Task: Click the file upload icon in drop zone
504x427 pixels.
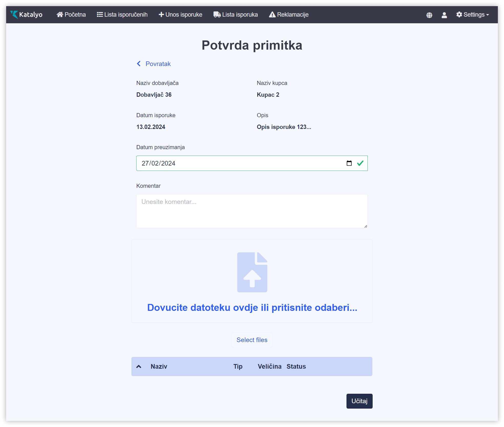Action: pyautogui.click(x=252, y=272)
